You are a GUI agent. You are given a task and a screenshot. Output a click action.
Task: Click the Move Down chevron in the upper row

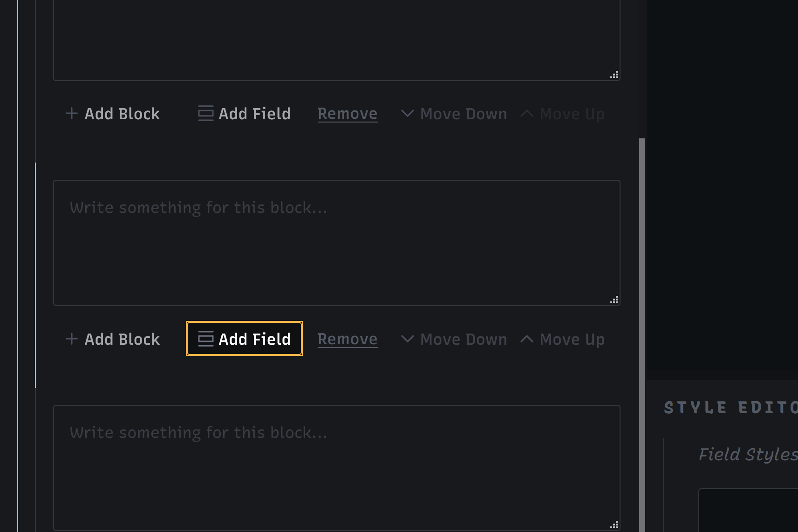coord(407,114)
